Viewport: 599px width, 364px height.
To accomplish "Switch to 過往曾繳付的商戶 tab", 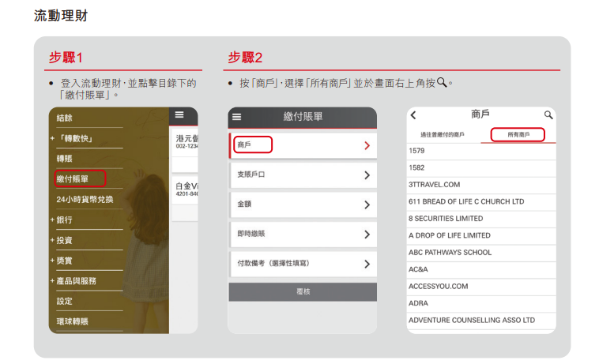I will point(442,135).
